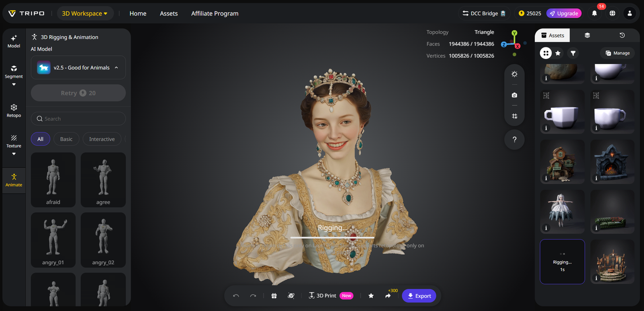Screen dimensions: 644x311
Task: Select the Interactive animation filter
Action: click(102, 139)
